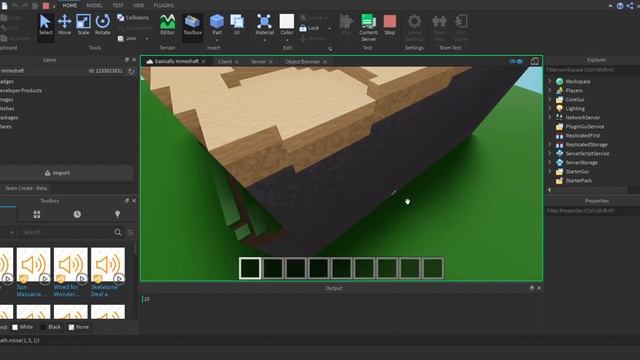Expand the Players node
The height and width of the screenshot is (360, 640).
click(x=550, y=90)
